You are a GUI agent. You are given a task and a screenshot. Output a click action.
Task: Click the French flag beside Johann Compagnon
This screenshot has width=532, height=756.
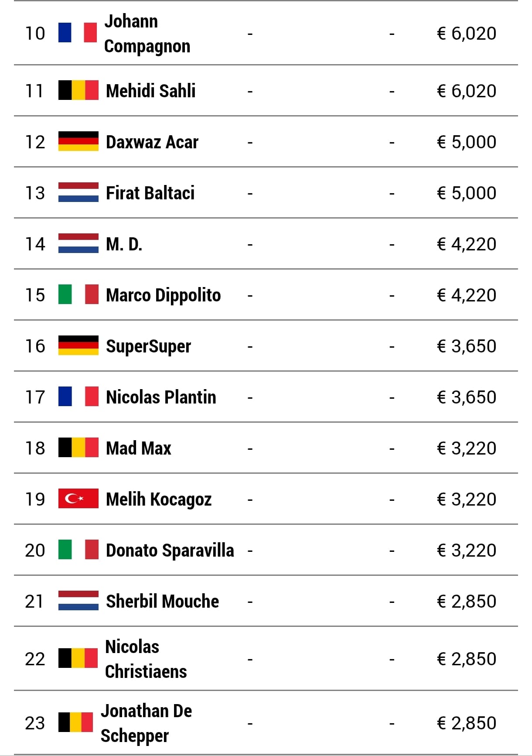point(78,33)
